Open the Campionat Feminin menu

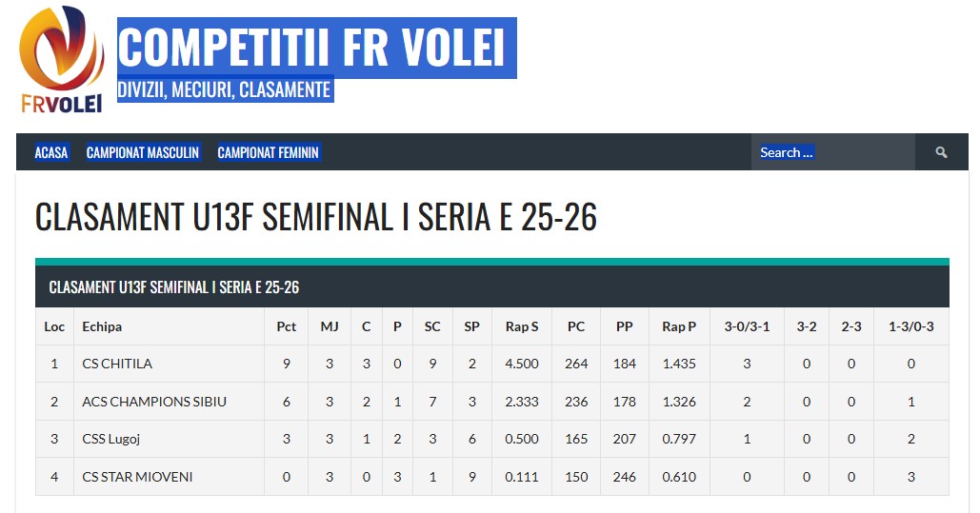[x=269, y=152]
